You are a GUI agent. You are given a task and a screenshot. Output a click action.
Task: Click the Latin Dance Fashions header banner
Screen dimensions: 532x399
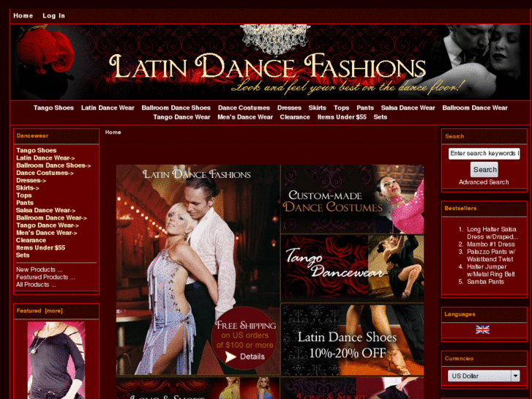click(270, 62)
